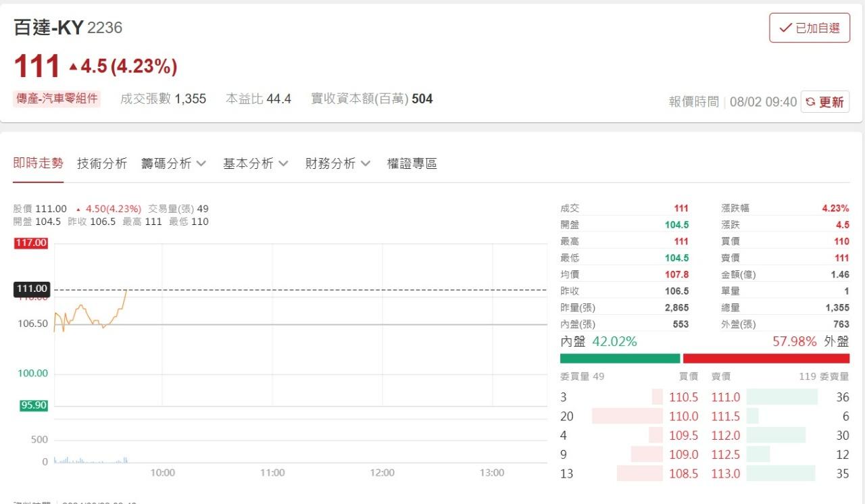Click the 113.0 ask price row

click(x=726, y=474)
